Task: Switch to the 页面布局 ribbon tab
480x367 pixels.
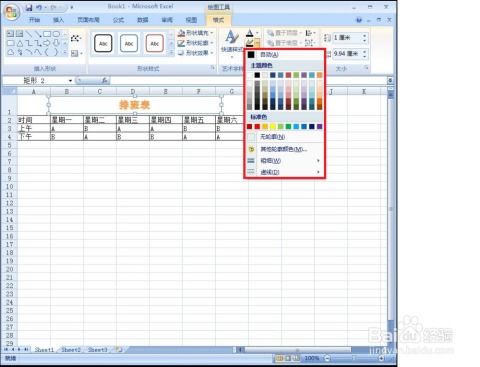Action: tap(88, 20)
